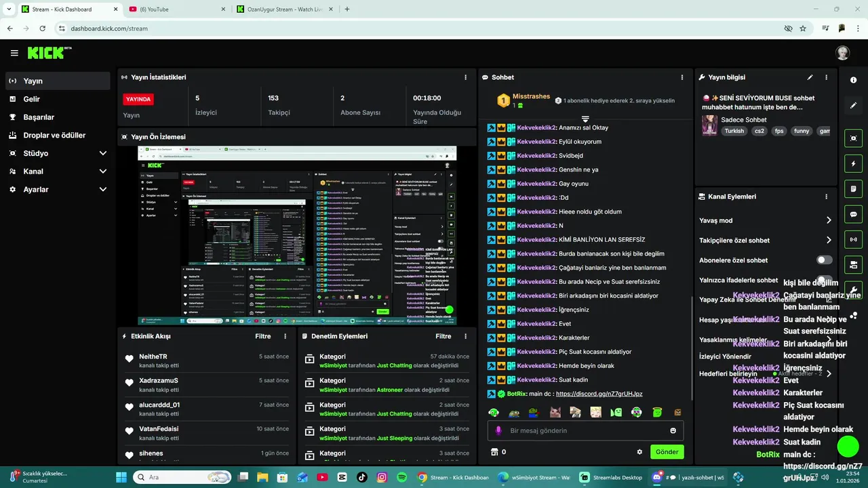This screenshot has height=488, width=868.
Task: Open the emoji picker in chat input
Action: (x=673, y=430)
